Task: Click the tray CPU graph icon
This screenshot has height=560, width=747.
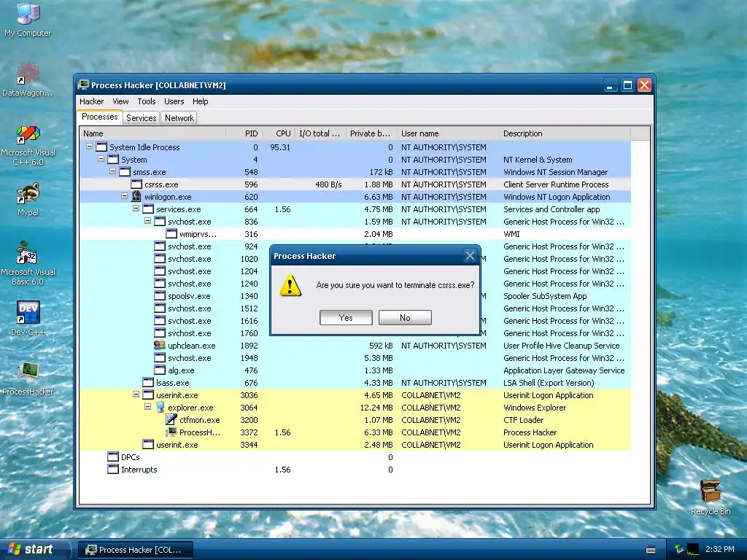Action: 693,549
